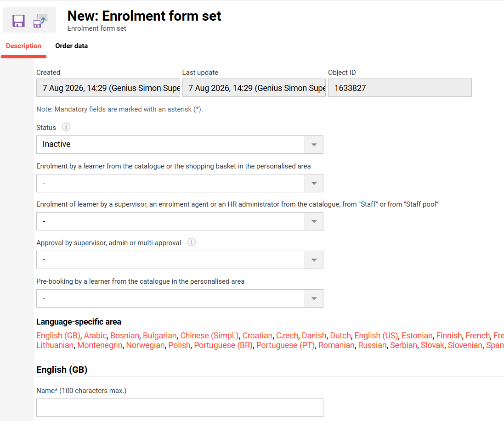Click the French language link
Screen dimensions: 504x421
(478, 336)
